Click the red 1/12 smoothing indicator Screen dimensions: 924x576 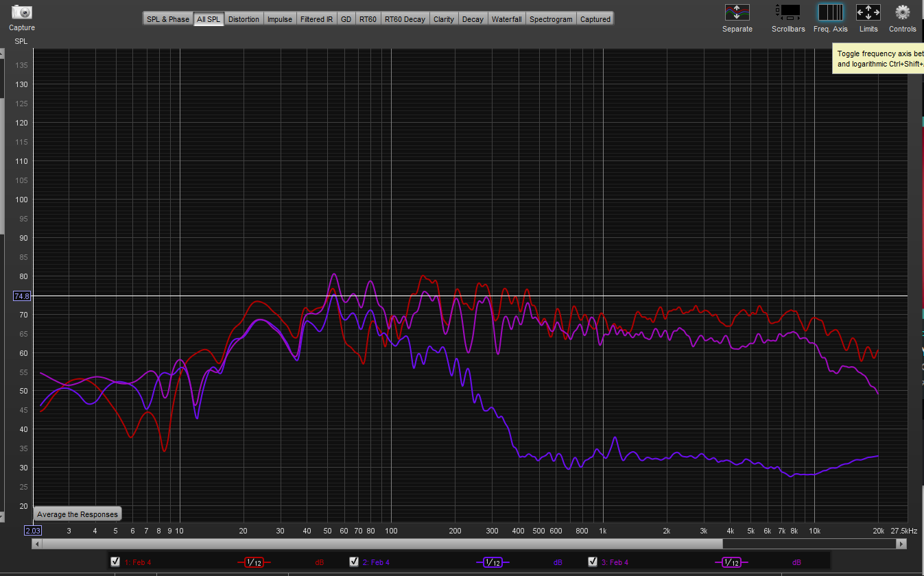point(254,562)
